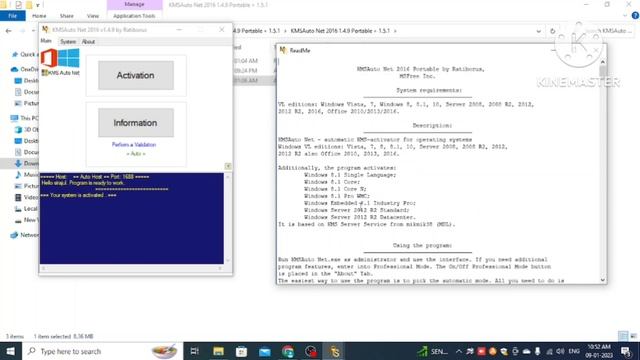
Task: Open the SEN stock widget in the taskbar
Action: click(x=433, y=351)
